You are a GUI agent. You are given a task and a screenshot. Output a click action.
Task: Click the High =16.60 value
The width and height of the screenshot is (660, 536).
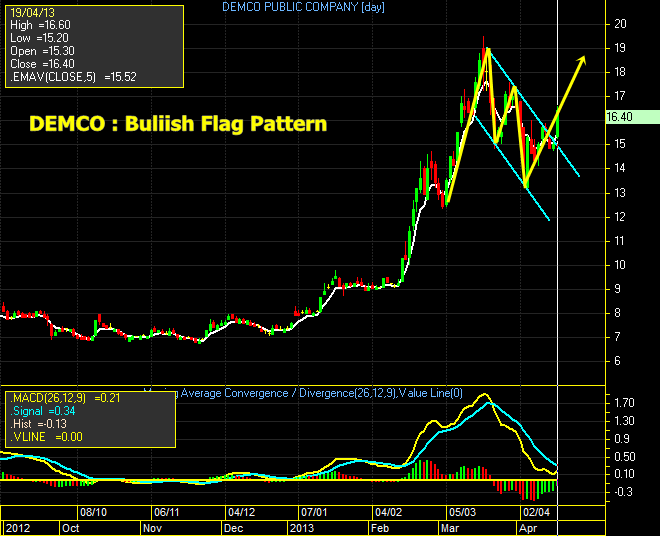coord(40,25)
